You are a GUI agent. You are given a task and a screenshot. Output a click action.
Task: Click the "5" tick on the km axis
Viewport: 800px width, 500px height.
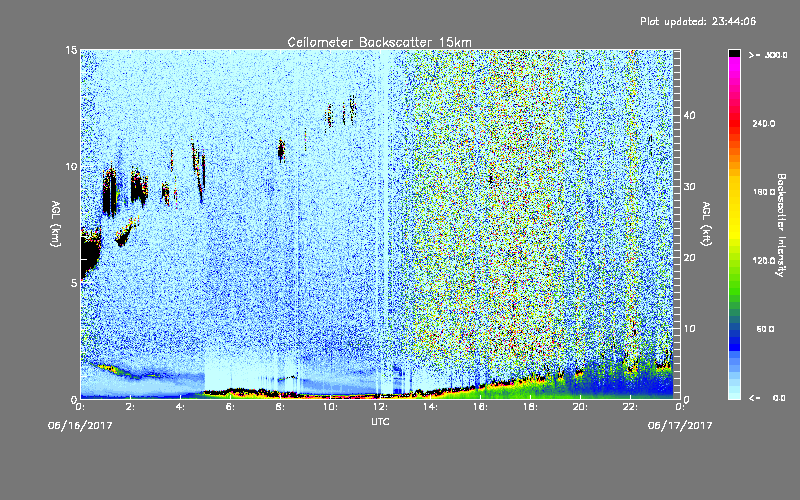[x=74, y=283]
